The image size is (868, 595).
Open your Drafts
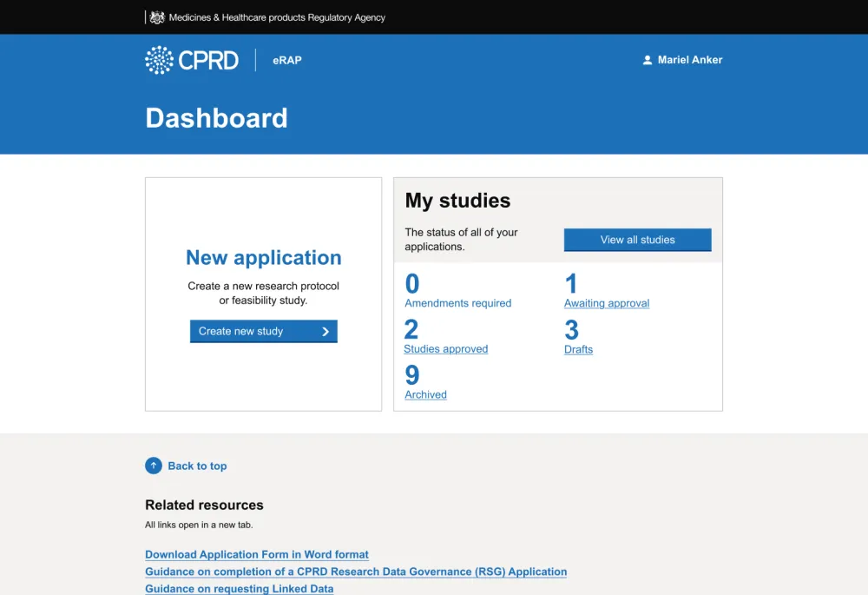578,349
